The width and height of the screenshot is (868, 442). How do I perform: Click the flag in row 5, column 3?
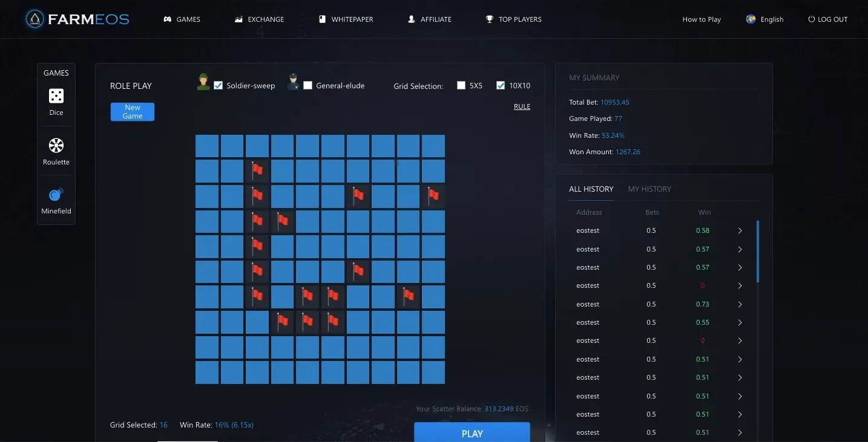pos(257,247)
